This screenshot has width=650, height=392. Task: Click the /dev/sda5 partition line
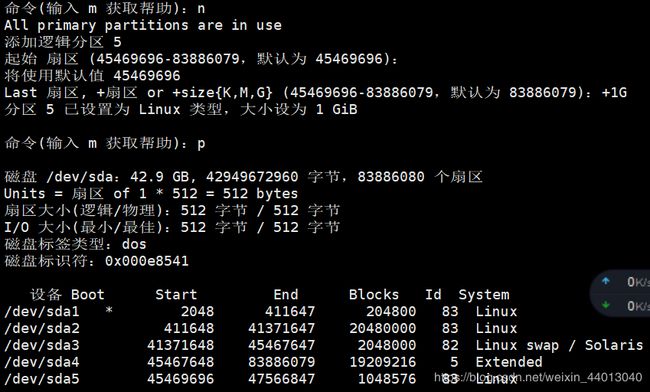point(261,379)
